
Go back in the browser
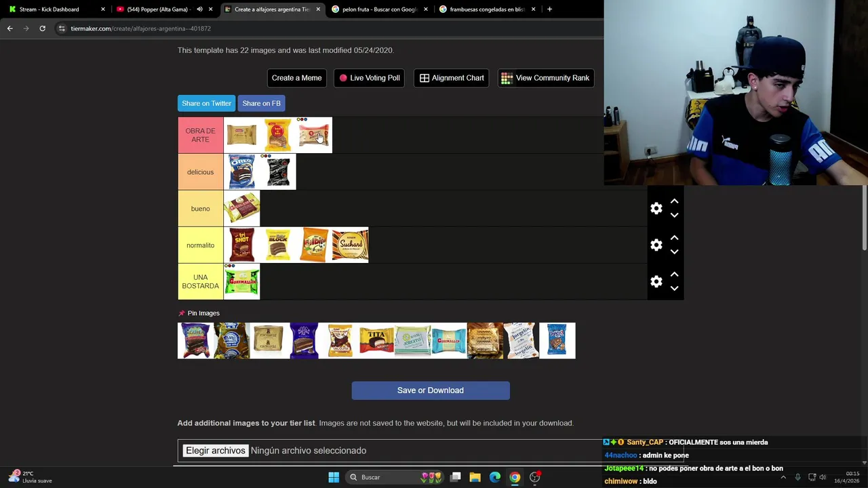point(9,28)
